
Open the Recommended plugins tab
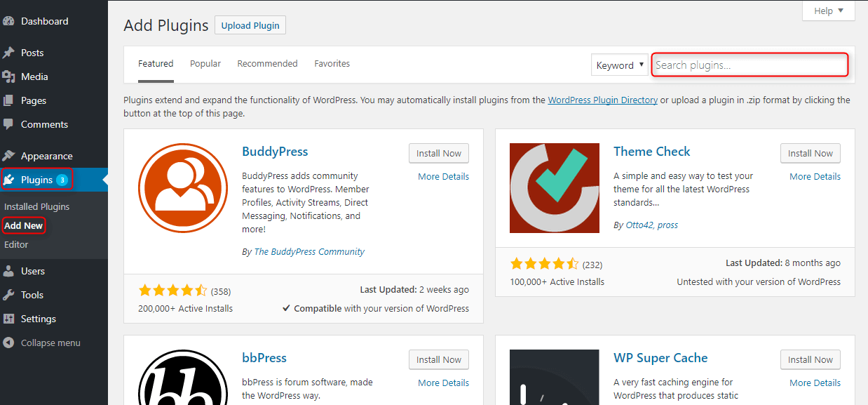(x=267, y=63)
